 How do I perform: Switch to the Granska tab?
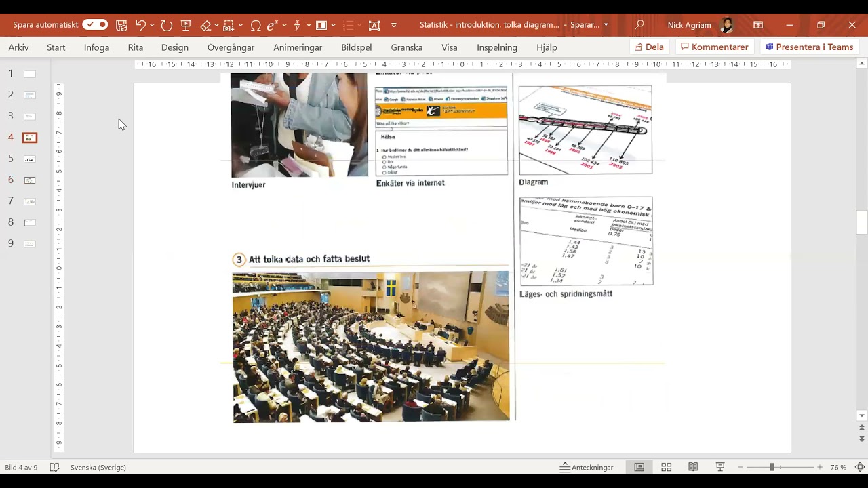pos(407,47)
